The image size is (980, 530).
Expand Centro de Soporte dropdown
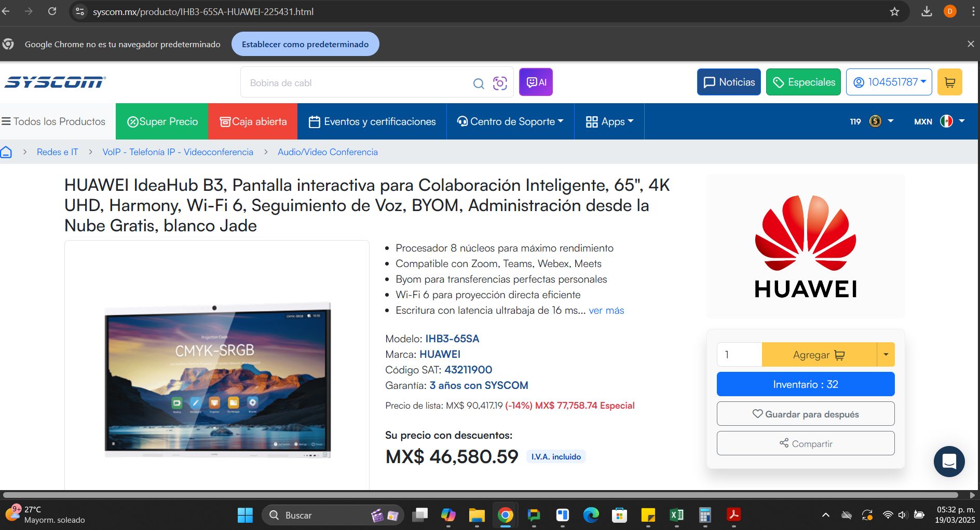[x=510, y=121]
